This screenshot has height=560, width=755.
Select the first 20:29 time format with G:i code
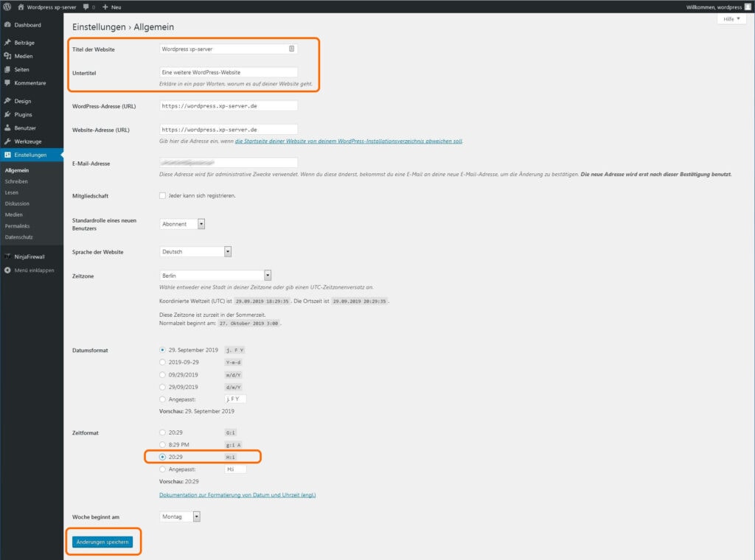point(162,433)
